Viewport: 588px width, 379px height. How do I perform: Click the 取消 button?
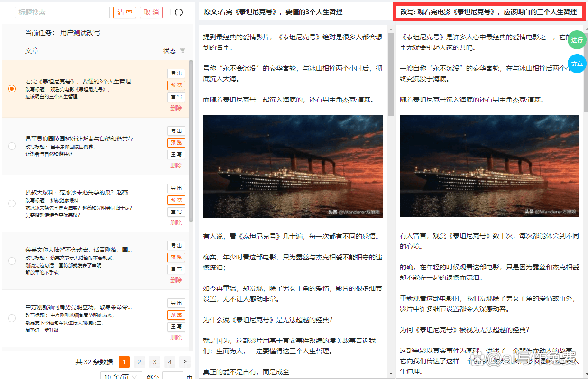click(151, 12)
